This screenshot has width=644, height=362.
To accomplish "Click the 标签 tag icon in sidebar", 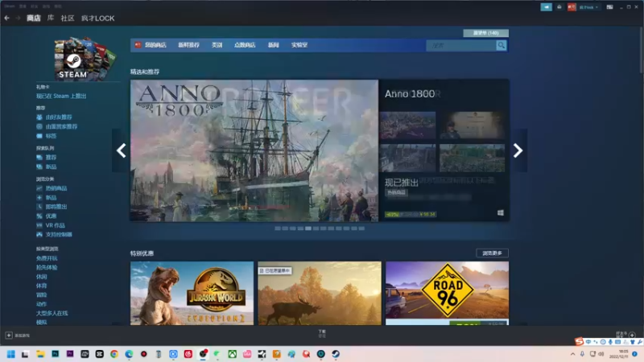I will point(39,136).
